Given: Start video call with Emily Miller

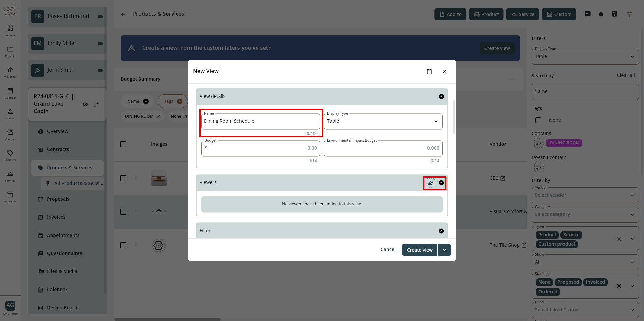Looking at the screenshot, I should 101,44.
